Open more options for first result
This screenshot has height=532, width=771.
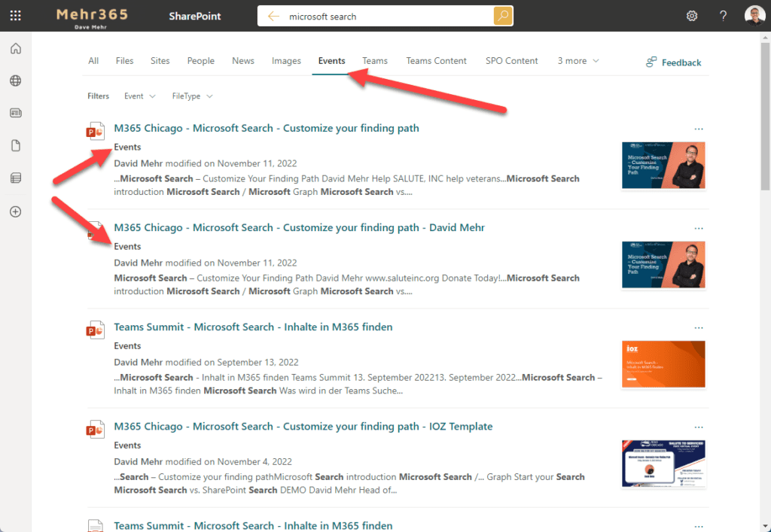pyautogui.click(x=699, y=129)
